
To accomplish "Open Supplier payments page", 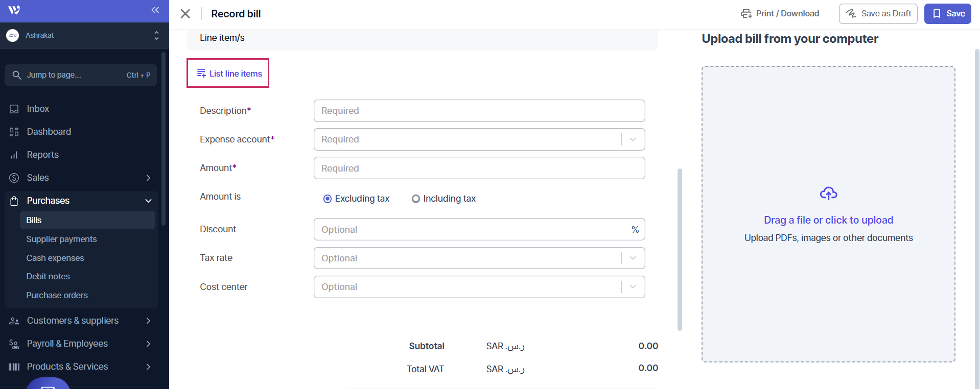I will [61, 239].
